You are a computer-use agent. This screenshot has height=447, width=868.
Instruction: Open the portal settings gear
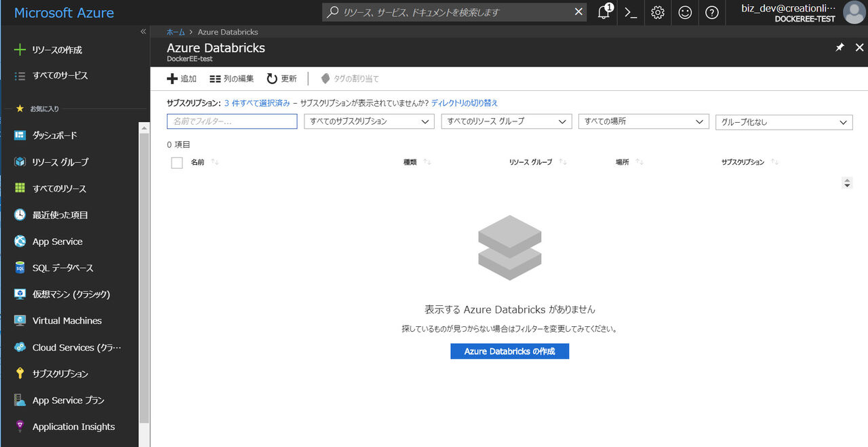tap(657, 12)
